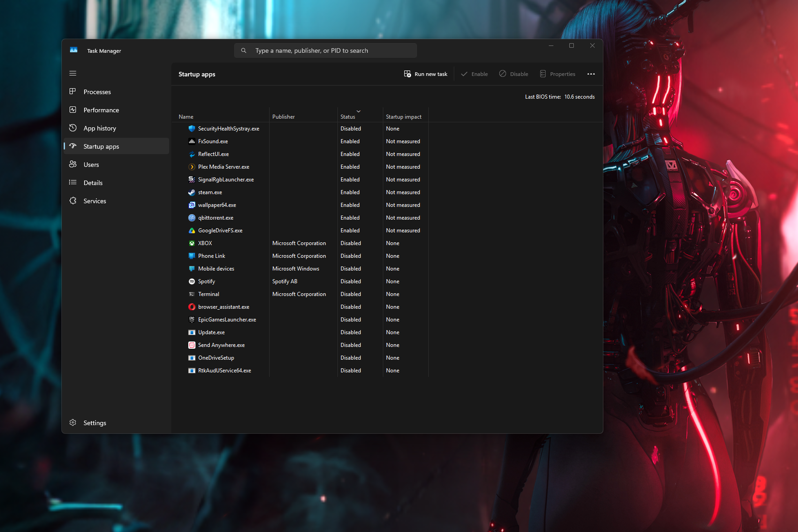
Task: Select the SignalRgbLauncher.exe icon
Action: click(192, 179)
